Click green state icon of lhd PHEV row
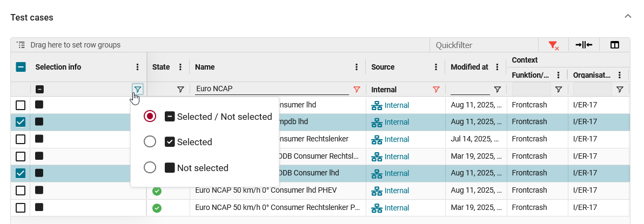Image resolution: width=644 pixels, height=224 pixels. 157,191
